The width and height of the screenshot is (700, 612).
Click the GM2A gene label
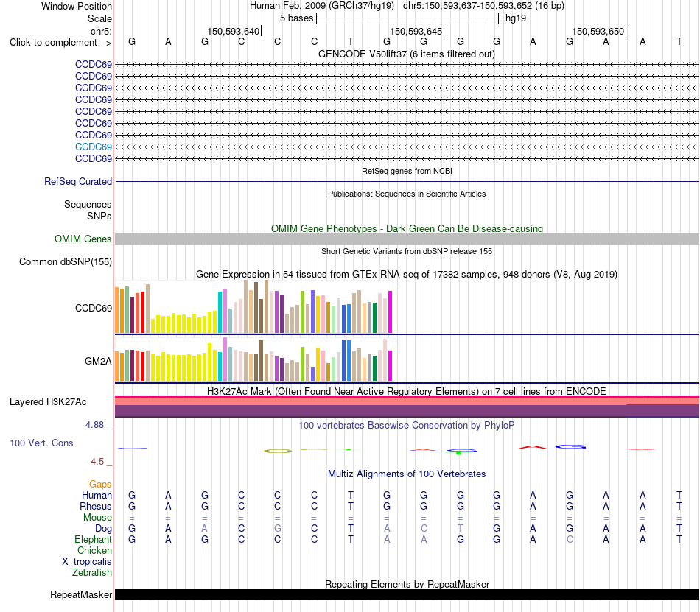(98, 362)
